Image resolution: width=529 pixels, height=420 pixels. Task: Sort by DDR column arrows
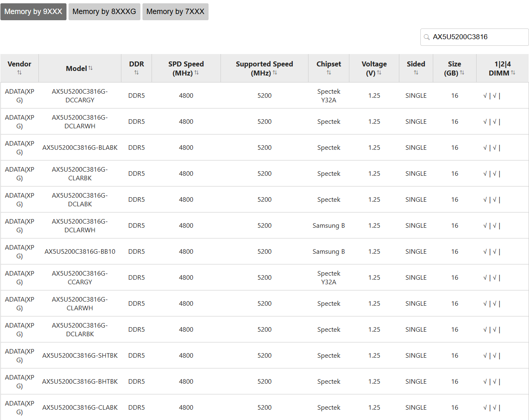tap(137, 73)
